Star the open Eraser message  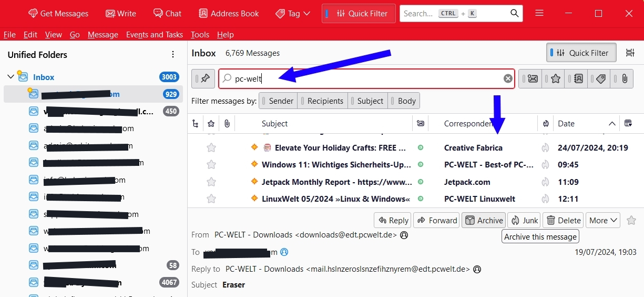631,221
